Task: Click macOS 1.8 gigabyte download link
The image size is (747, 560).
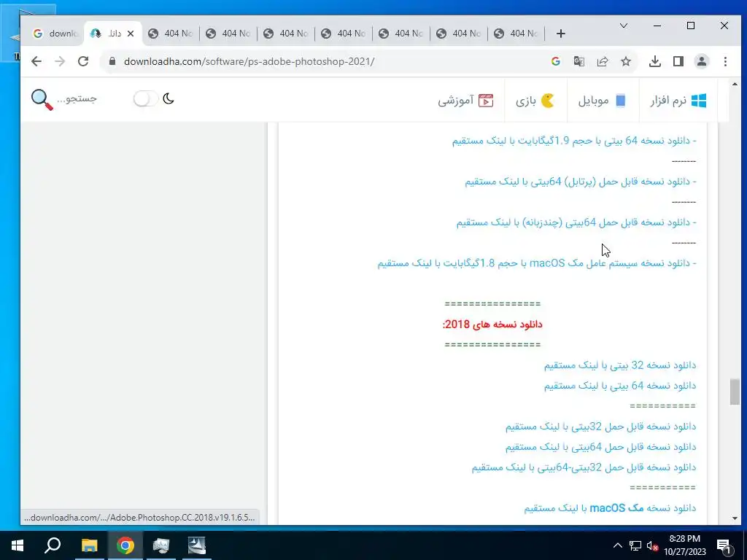Action: pos(537,262)
